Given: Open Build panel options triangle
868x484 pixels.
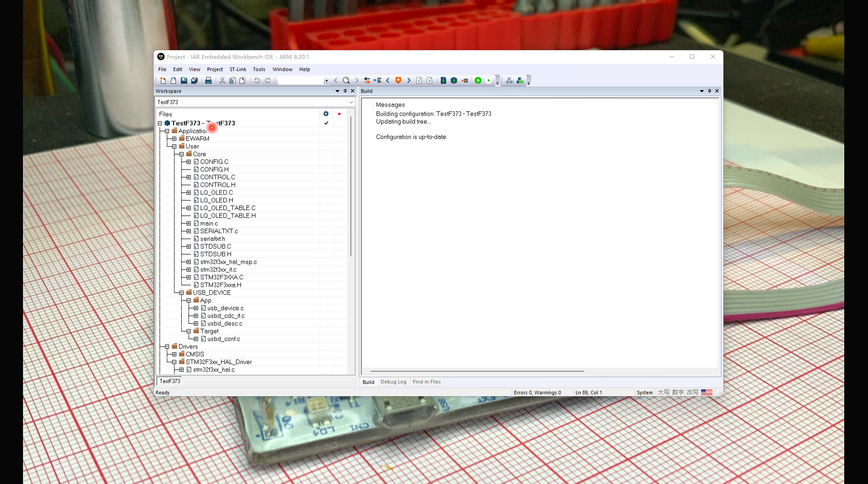Looking at the screenshot, I should tap(702, 91).
